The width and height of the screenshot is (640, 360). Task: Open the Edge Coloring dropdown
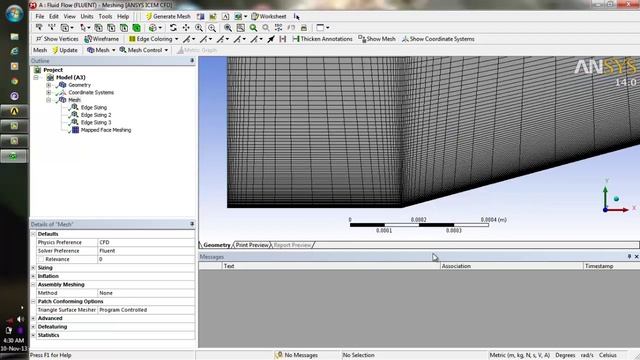tap(153, 39)
